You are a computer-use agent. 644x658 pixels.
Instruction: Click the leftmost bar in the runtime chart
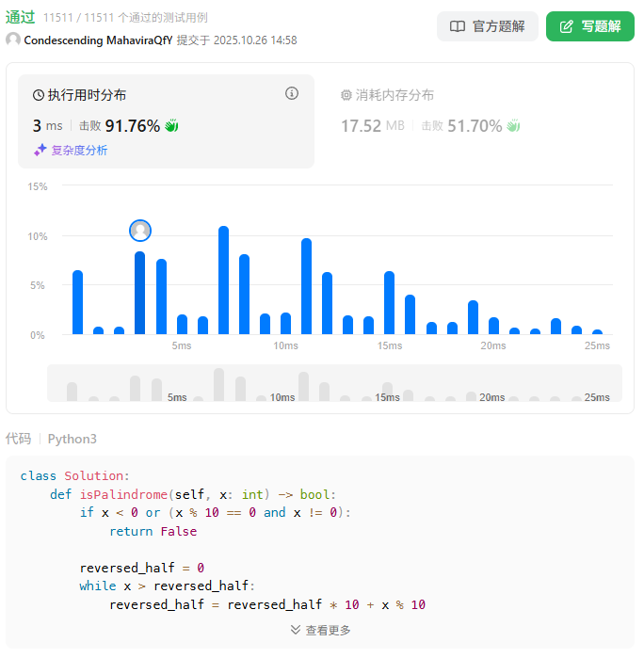point(77,302)
